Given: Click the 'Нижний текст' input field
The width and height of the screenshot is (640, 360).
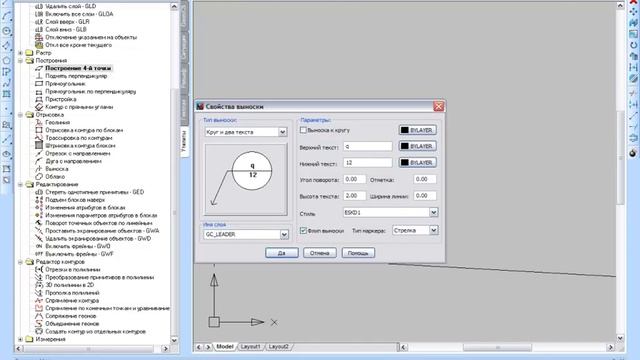Looking at the screenshot, I should point(368,163).
